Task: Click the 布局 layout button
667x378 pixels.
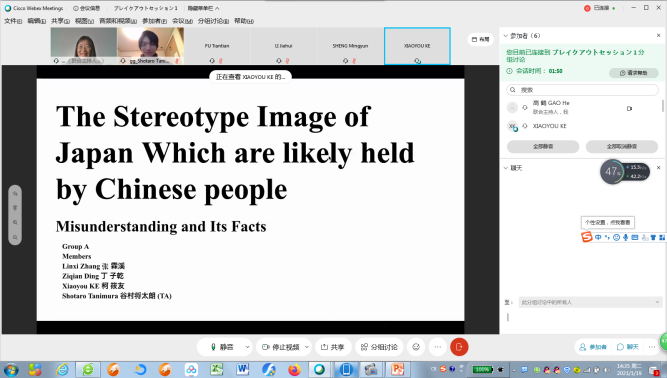Action: (481, 39)
